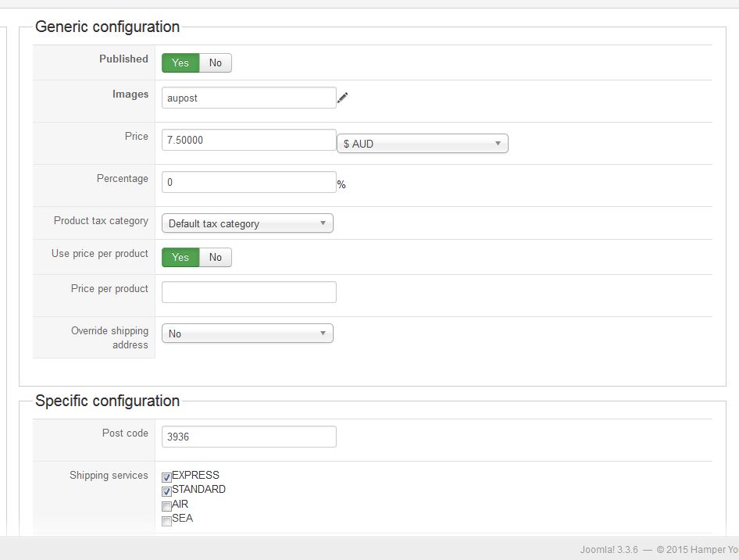739x560 pixels.
Task: Open the Product tax category dropdown
Action: tap(248, 223)
